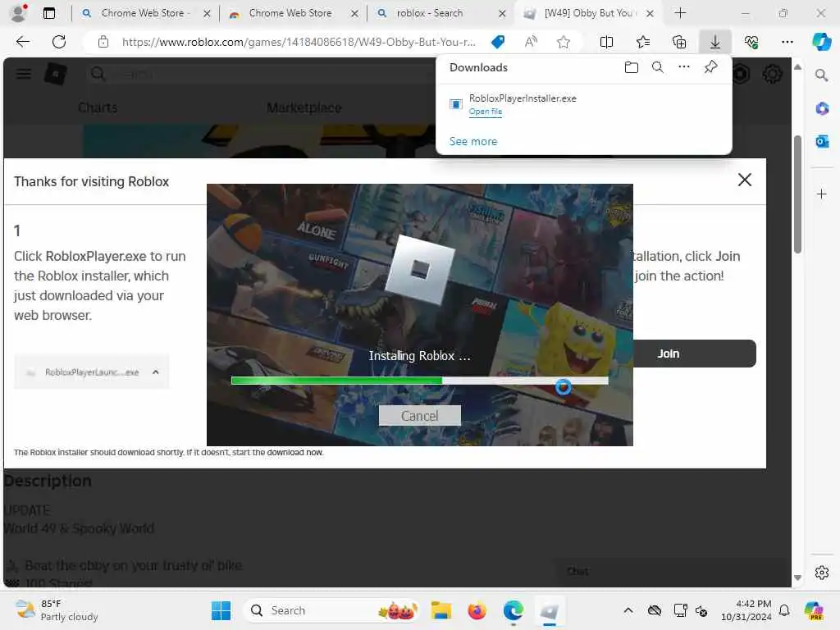The image size is (840, 630).
Task: Open Roblox settings gear icon
Action: [x=771, y=74]
